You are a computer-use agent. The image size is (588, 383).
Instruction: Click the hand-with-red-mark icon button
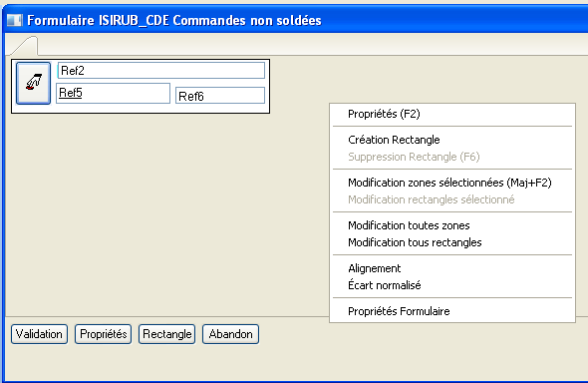click(x=33, y=83)
